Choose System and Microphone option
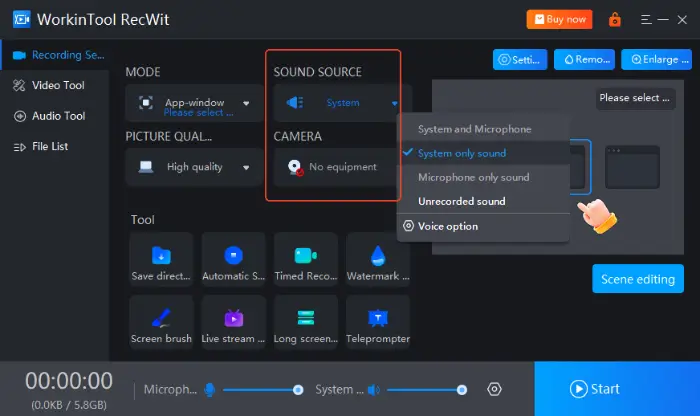Viewport: 700px width, 416px height. coord(483,129)
